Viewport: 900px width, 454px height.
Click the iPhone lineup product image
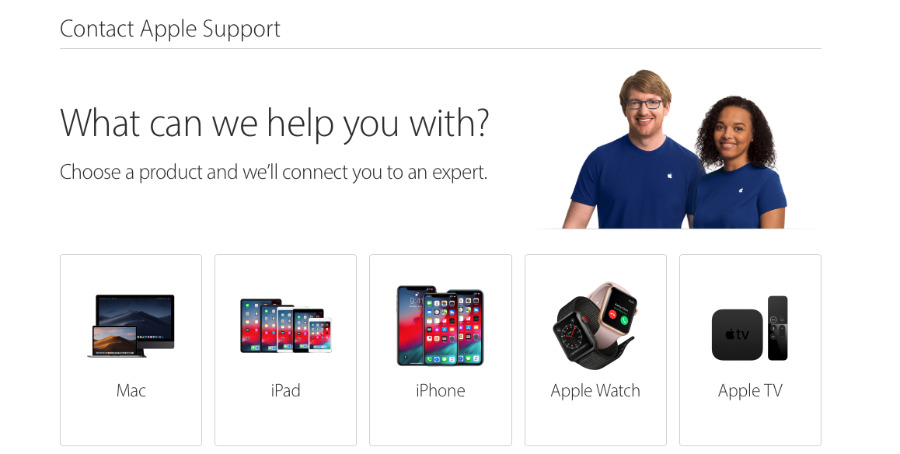click(440, 325)
